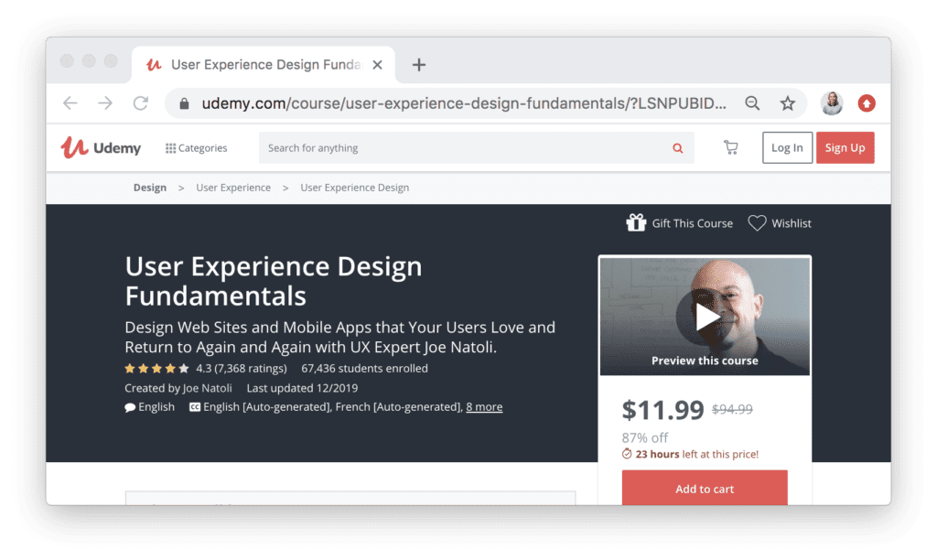Click the 4.3 (7,368 ratings) text
This screenshot has width=937, height=560.
click(242, 369)
